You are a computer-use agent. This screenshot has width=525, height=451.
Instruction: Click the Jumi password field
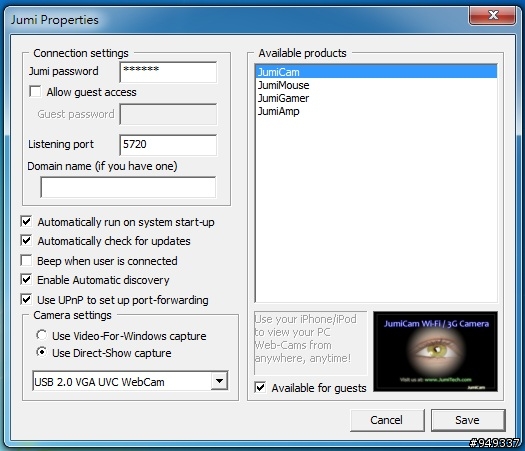tap(168, 72)
